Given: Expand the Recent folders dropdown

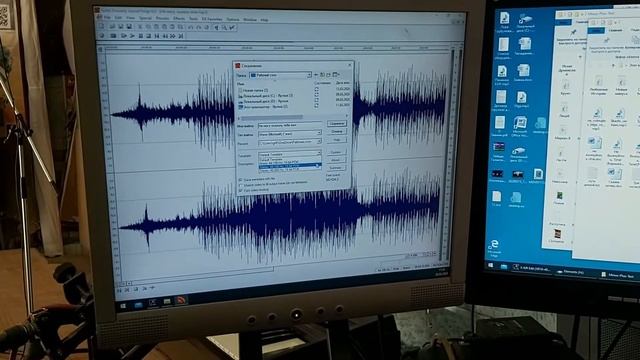Looking at the screenshot, I should coord(319,141).
